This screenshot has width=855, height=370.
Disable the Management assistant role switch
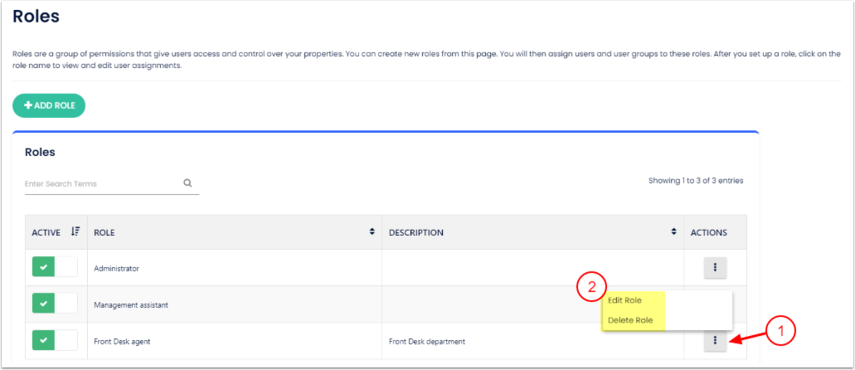click(x=55, y=304)
